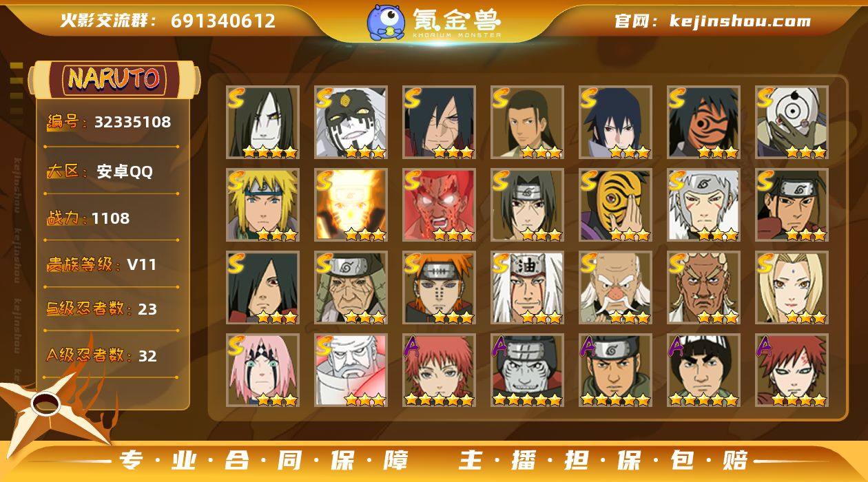Select the Tsunade blonde kunoichi portrait
Screen dimensions: 868x482
click(x=792, y=288)
